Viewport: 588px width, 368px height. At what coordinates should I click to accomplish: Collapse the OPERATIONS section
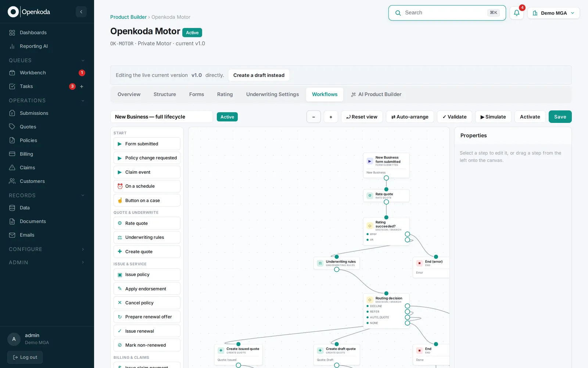coord(83,101)
